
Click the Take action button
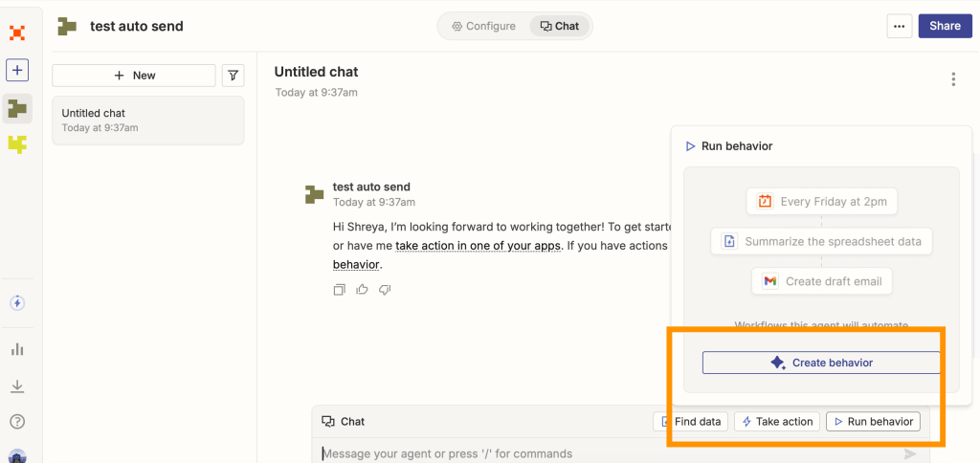tap(776, 421)
